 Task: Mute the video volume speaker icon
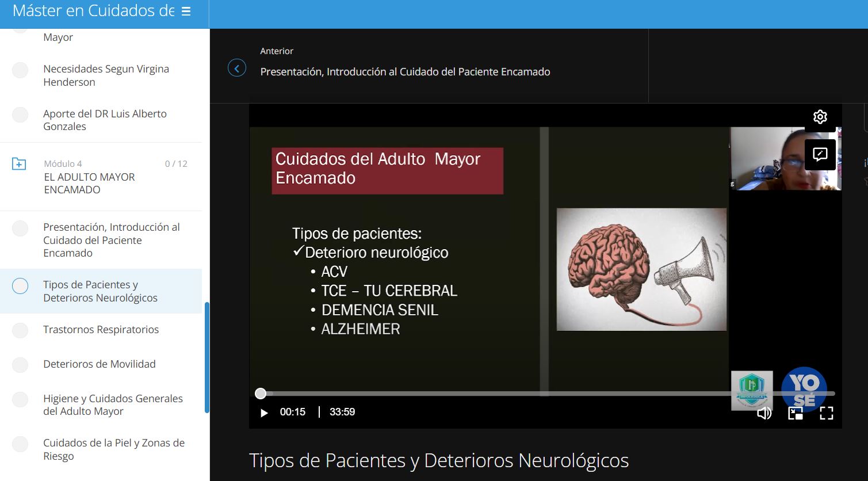coord(764,413)
